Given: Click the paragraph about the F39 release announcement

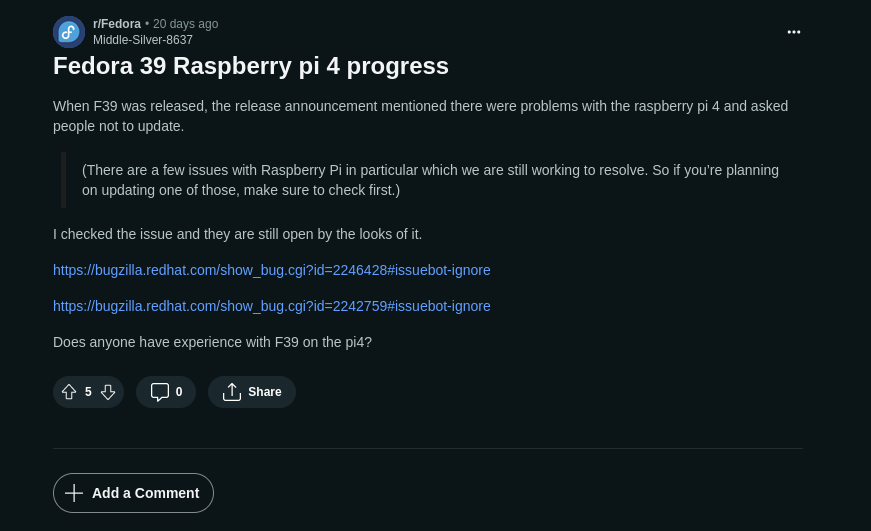Looking at the screenshot, I should click(420, 116).
